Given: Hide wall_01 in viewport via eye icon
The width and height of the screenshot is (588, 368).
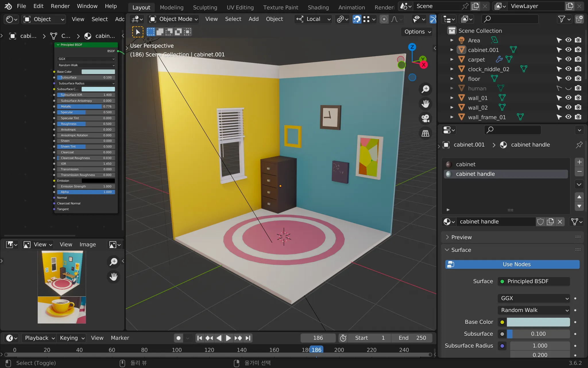Looking at the screenshot, I should [568, 98].
